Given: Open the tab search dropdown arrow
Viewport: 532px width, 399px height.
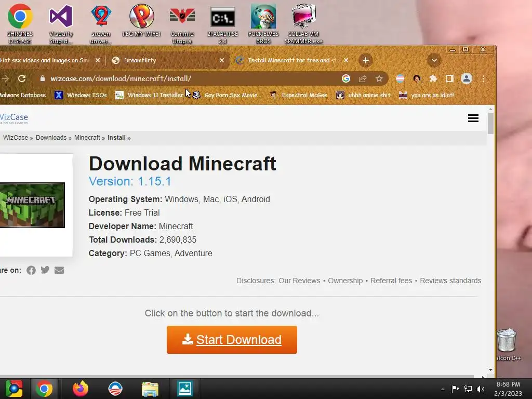Looking at the screenshot, I should [434, 60].
